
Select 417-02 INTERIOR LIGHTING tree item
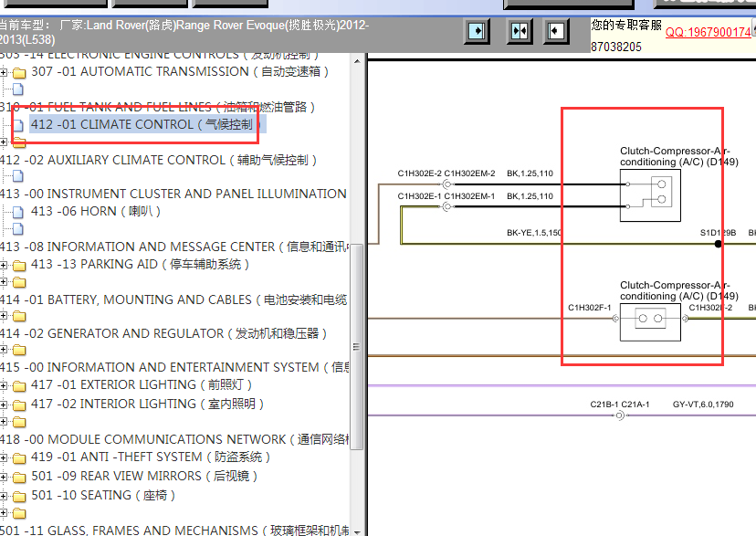pos(147,404)
